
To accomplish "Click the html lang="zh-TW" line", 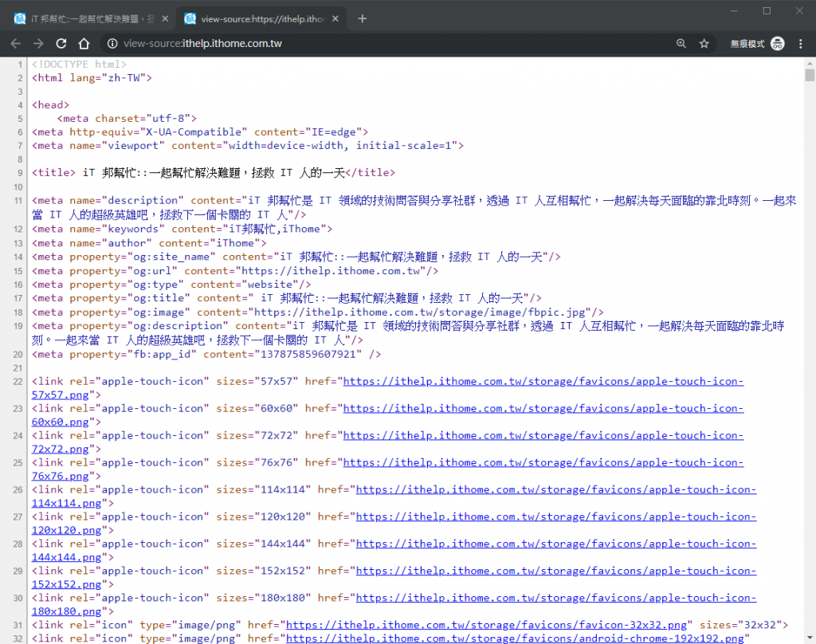I will (92, 78).
